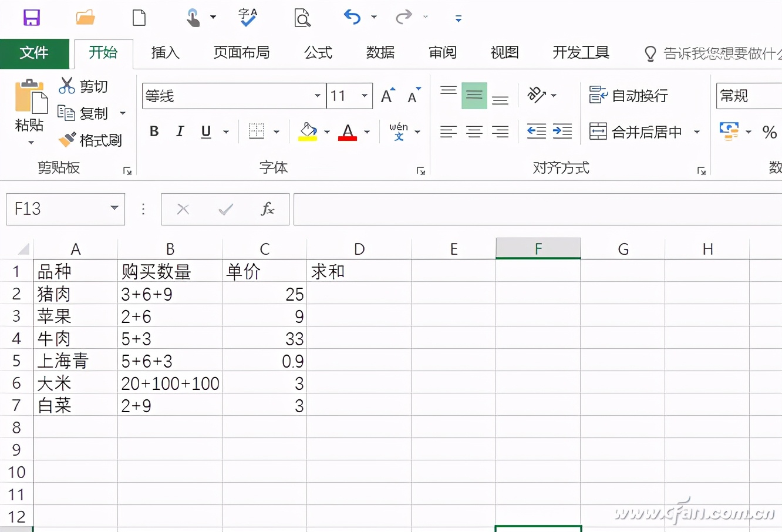782x532 pixels.
Task: Apply yellow fill color
Action: click(x=308, y=132)
